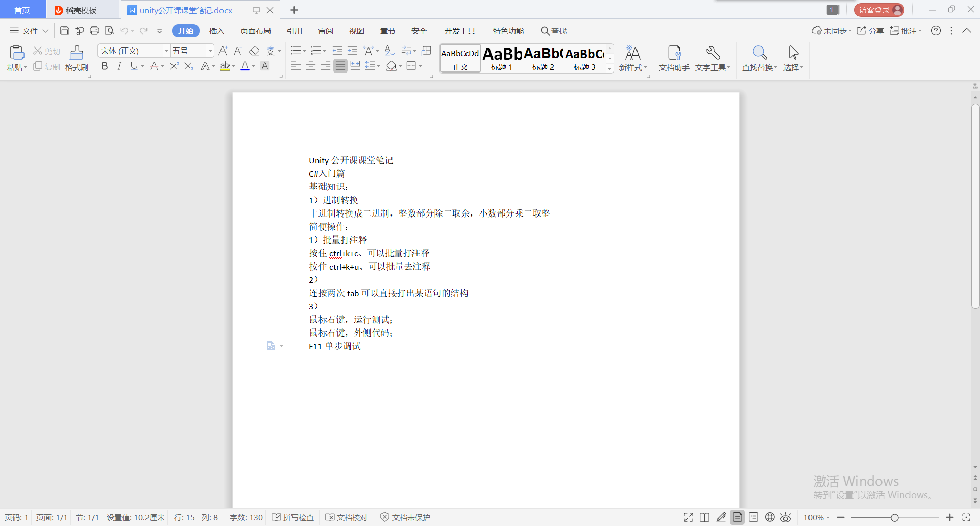
Task: Open the font size dropdown
Action: [210, 51]
